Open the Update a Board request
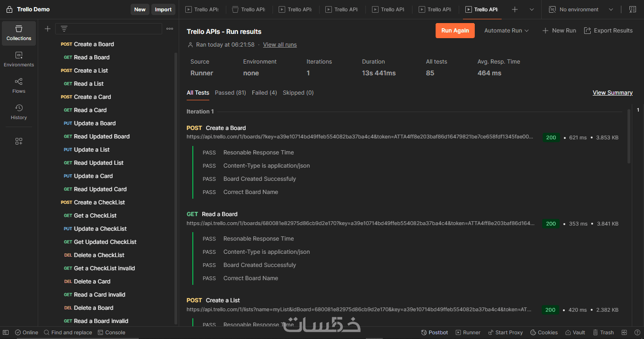This screenshot has width=644, height=339. 95,123
